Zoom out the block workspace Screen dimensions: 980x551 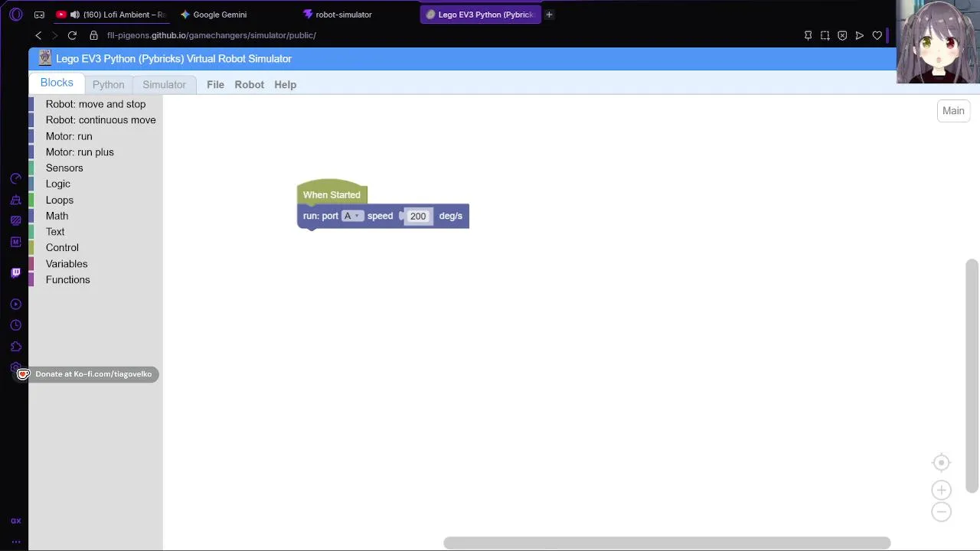[941, 511]
